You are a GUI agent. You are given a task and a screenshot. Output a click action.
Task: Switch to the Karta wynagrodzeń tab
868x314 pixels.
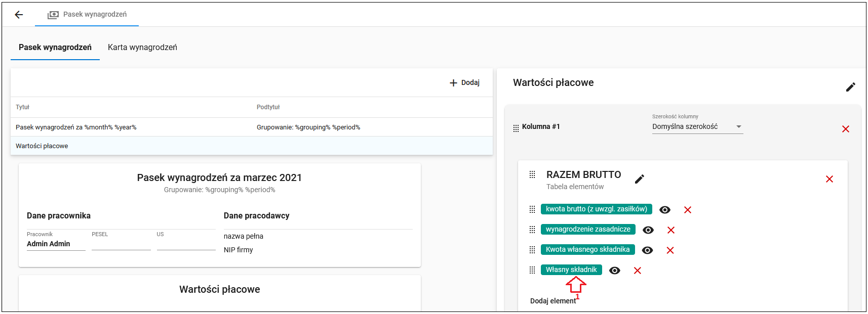(142, 47)
